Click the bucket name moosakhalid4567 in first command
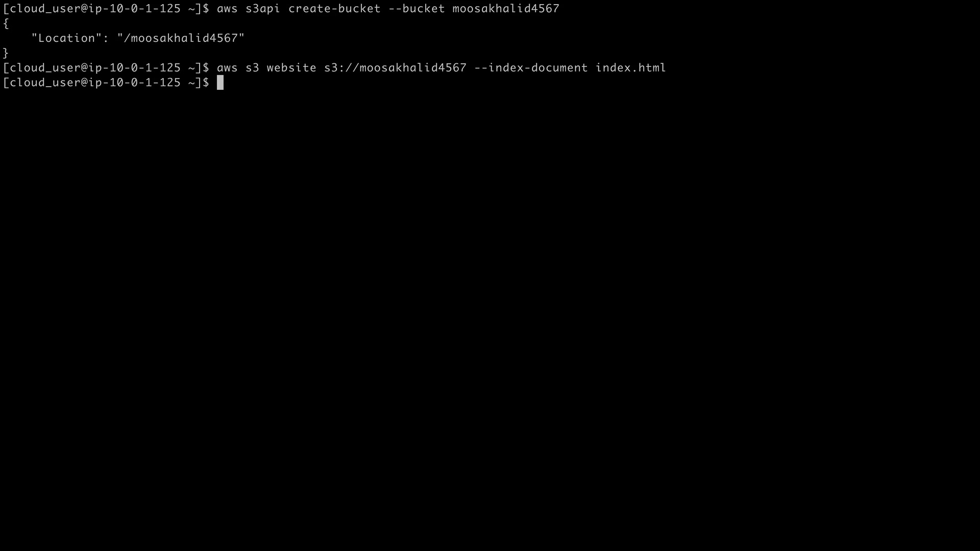Screen dimensions: 980x551 pyautogui.click(x=506, y=9)
